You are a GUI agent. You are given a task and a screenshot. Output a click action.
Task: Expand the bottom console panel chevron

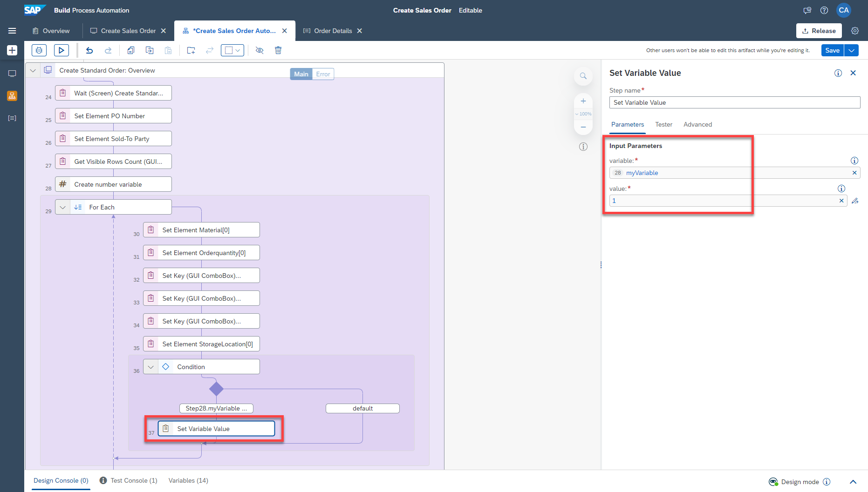853,482
